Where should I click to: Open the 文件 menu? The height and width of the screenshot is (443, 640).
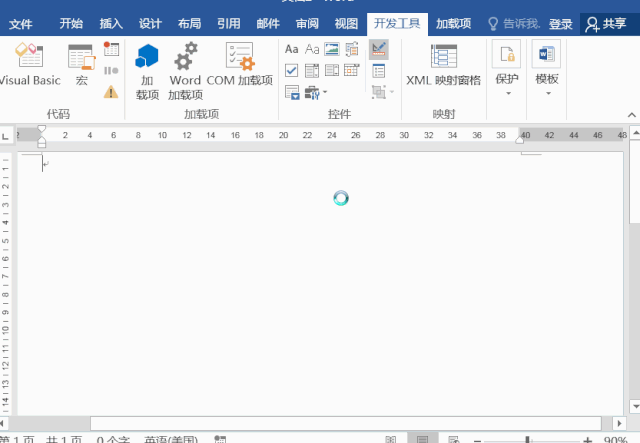20,23
